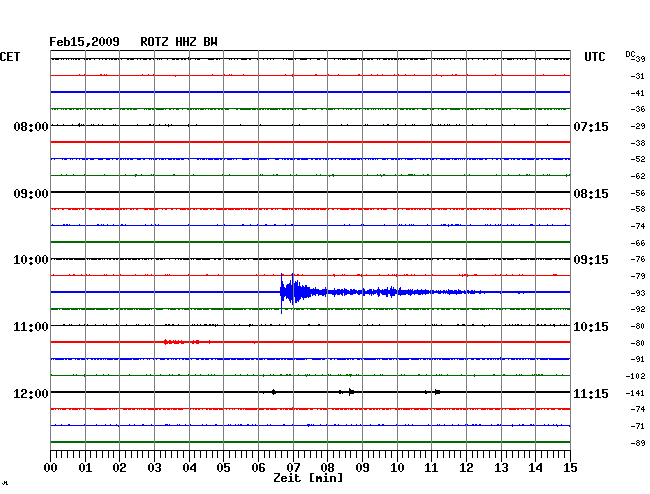Screen dimensions: 650x494
Task: Click the DC offset value -38
Action: (638, 143)
